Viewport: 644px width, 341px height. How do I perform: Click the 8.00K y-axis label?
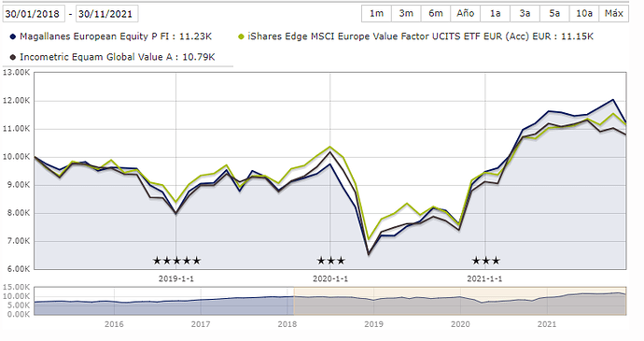point(19,213)
